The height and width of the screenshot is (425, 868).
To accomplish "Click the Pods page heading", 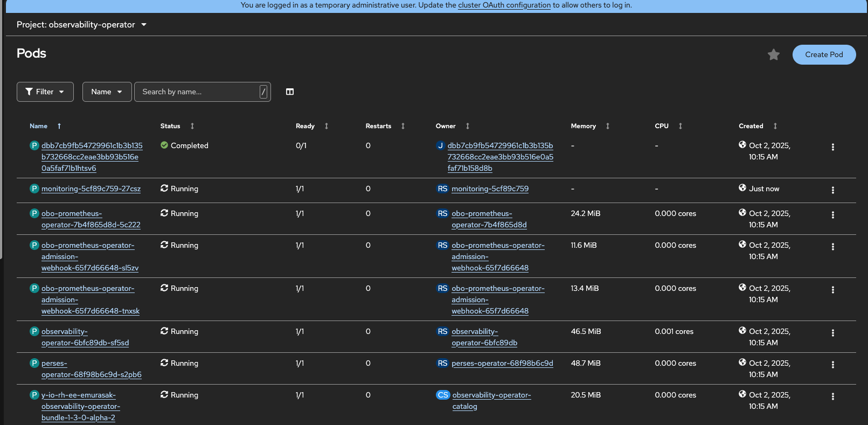I will (x=31, y=53).
